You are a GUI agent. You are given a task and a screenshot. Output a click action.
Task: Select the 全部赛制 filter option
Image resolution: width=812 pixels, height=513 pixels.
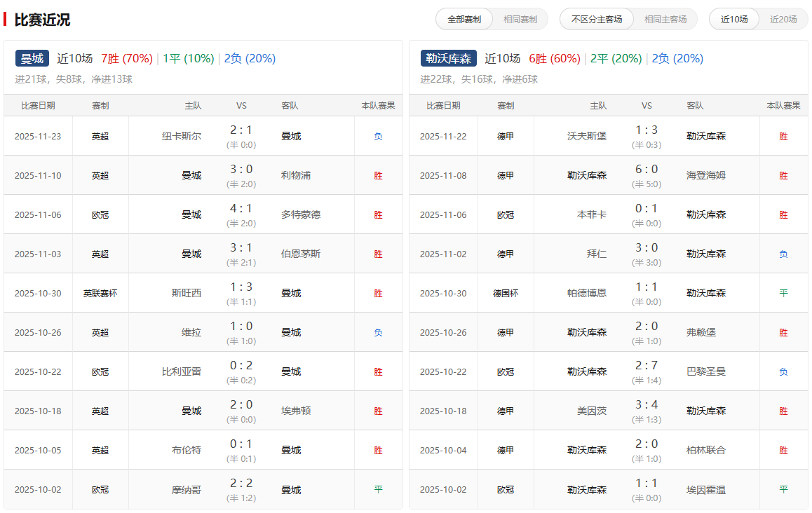tap(464, 20)
